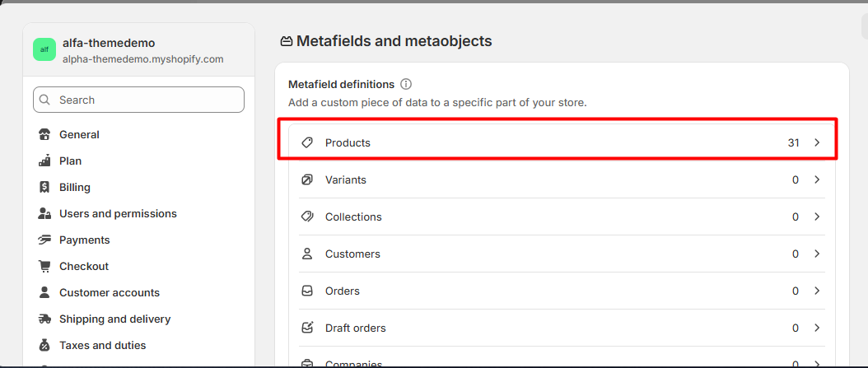Click the Draft orders icon

click(x=306, y=328)
